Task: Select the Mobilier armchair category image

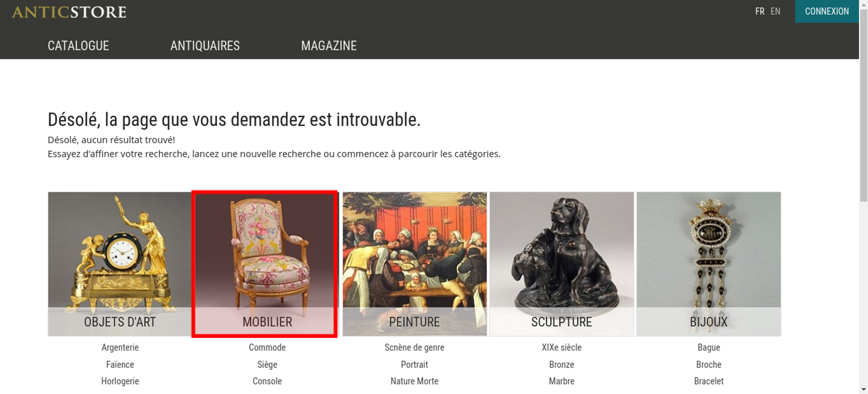Action: (x=265, y=264)
